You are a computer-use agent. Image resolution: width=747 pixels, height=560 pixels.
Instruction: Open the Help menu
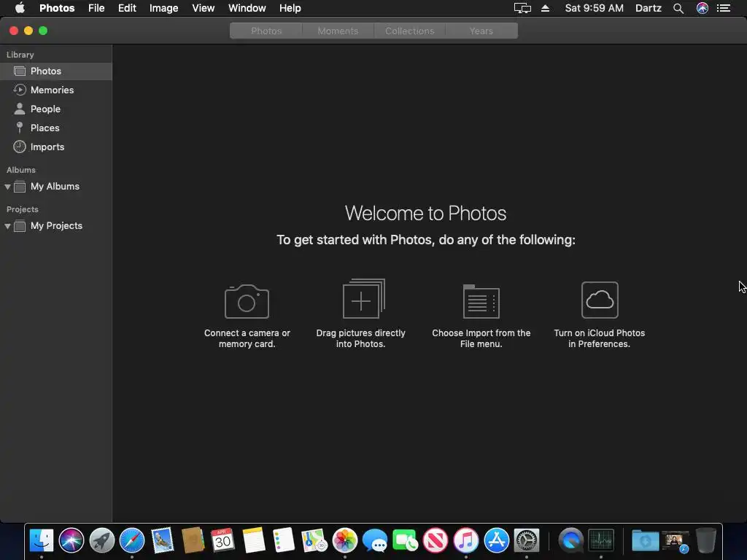click(290, 8)
